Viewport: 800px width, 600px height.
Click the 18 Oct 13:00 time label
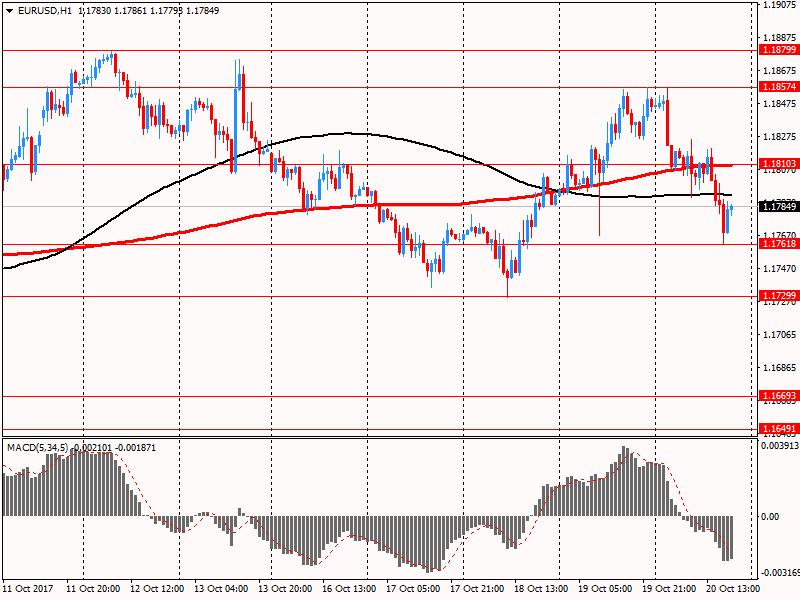(x=541, y=589)
